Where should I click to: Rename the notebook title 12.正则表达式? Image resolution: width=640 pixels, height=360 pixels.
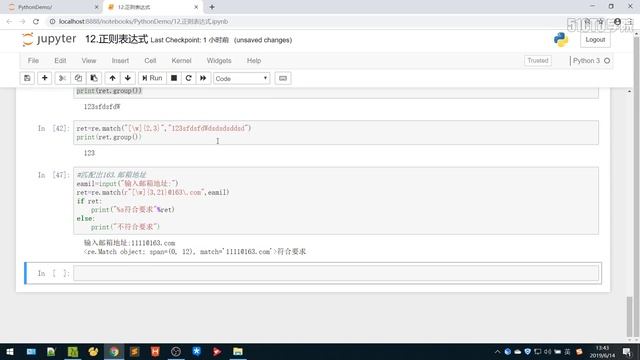coord(116,39)
